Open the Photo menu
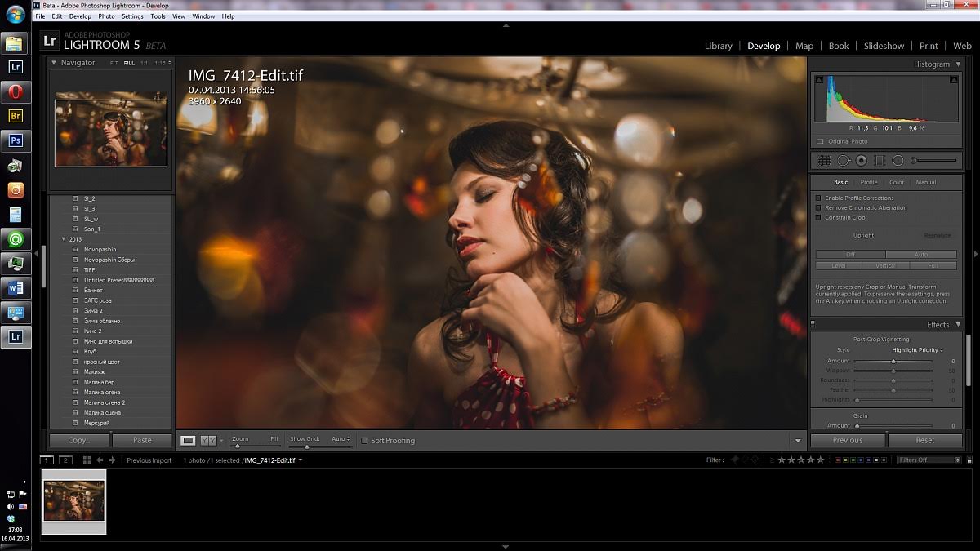The height and width of the screenshot is (551, 980). click(106, 16)
